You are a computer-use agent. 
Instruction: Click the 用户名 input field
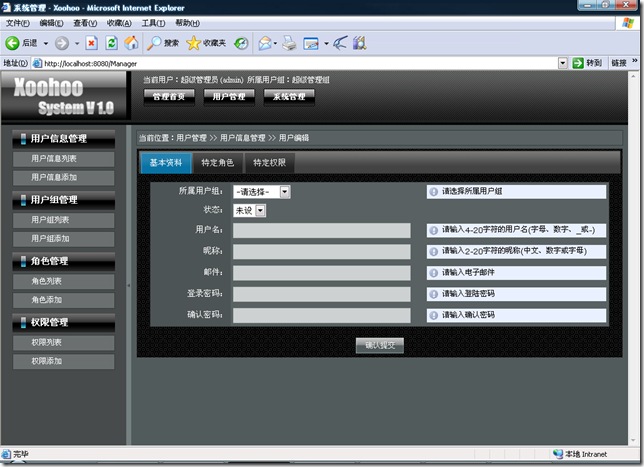tap(321, 230)
